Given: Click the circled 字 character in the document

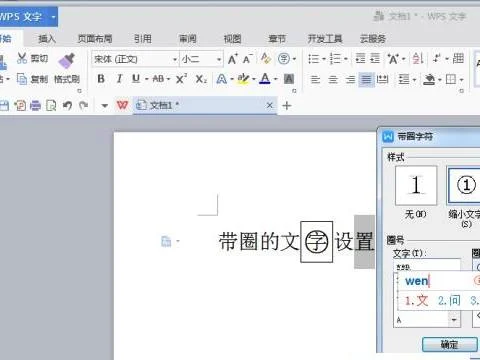Looking at the screenshot, I should pos(317,242).
